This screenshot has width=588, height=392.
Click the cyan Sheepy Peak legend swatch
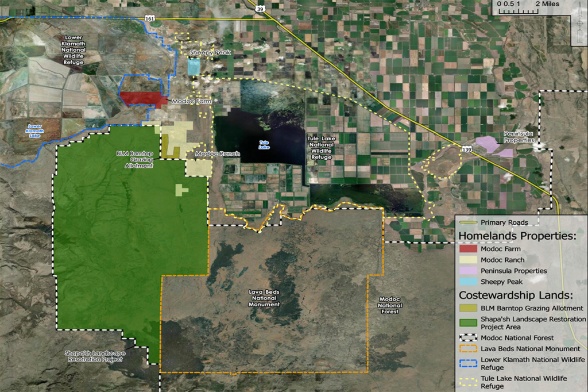tap(468, 281)
